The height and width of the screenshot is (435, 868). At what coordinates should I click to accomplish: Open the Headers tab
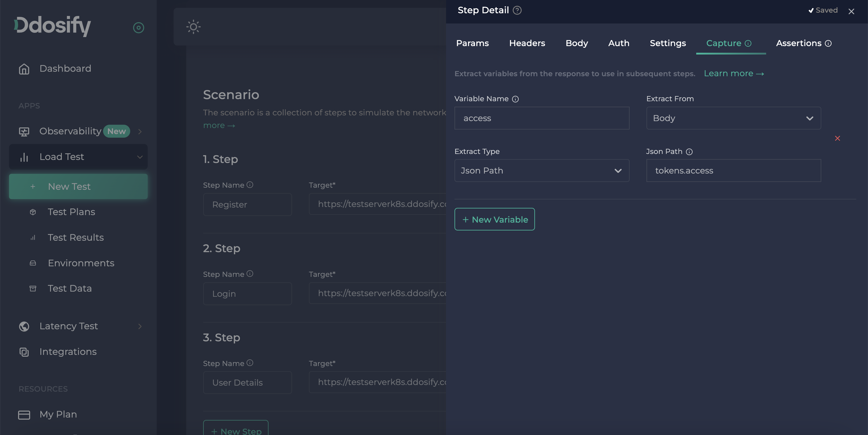point(527,43)
